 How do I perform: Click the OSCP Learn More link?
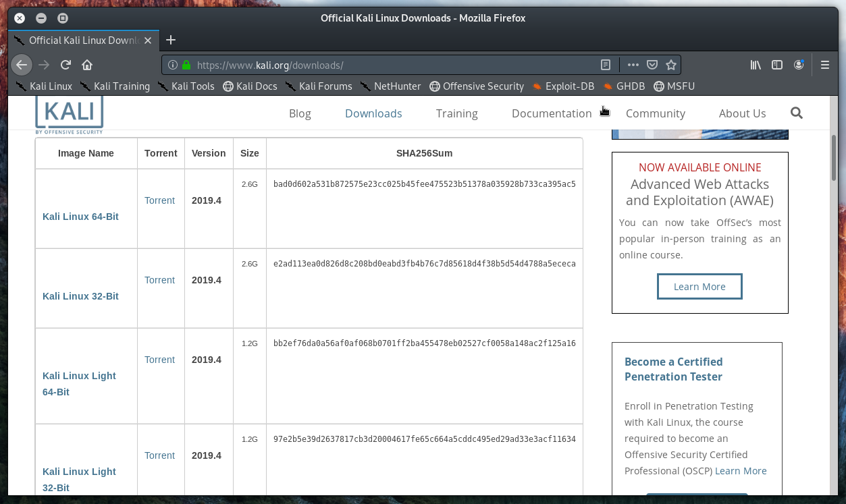[741, 471]
